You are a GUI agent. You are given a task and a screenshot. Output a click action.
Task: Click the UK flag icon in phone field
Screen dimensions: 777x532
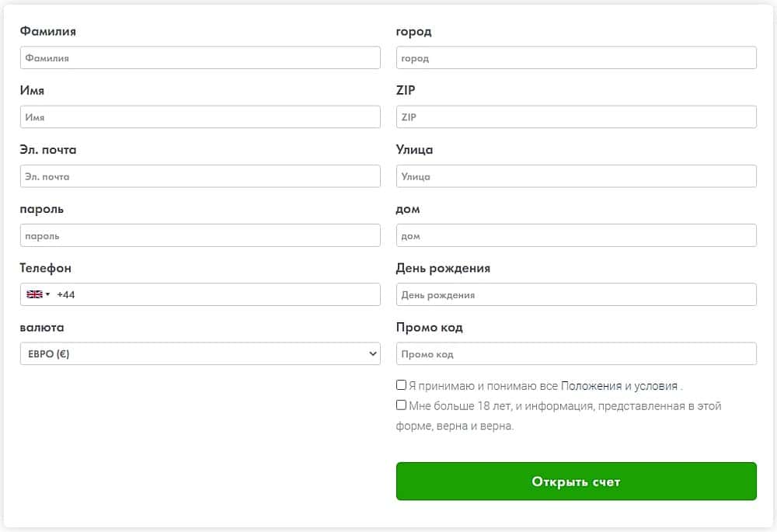(x=34, y=294)
